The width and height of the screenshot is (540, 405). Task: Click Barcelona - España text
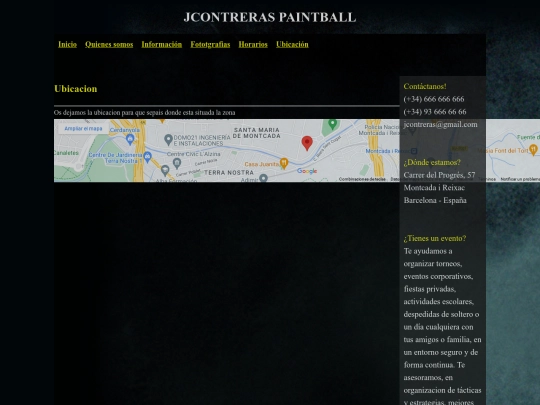point(435,200)
